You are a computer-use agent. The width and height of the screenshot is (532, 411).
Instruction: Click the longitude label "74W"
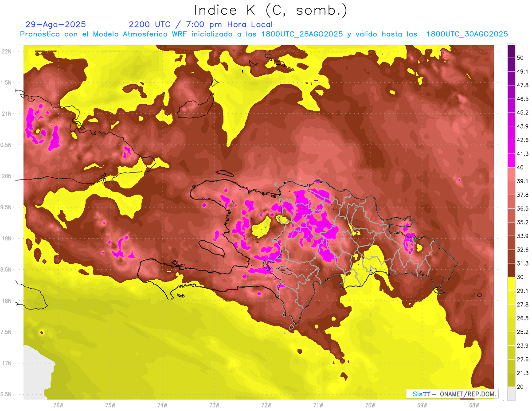162,405
